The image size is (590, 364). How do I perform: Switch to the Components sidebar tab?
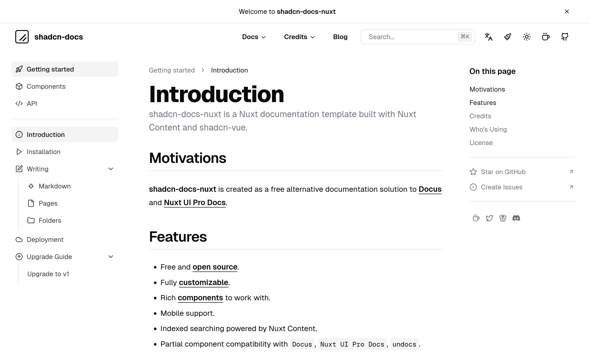46,86
